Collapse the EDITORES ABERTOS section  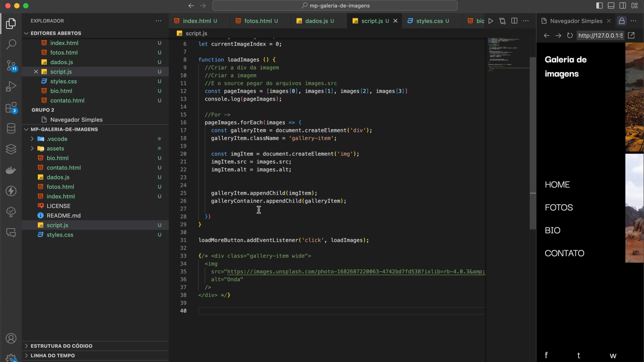(x=56, y=33)
